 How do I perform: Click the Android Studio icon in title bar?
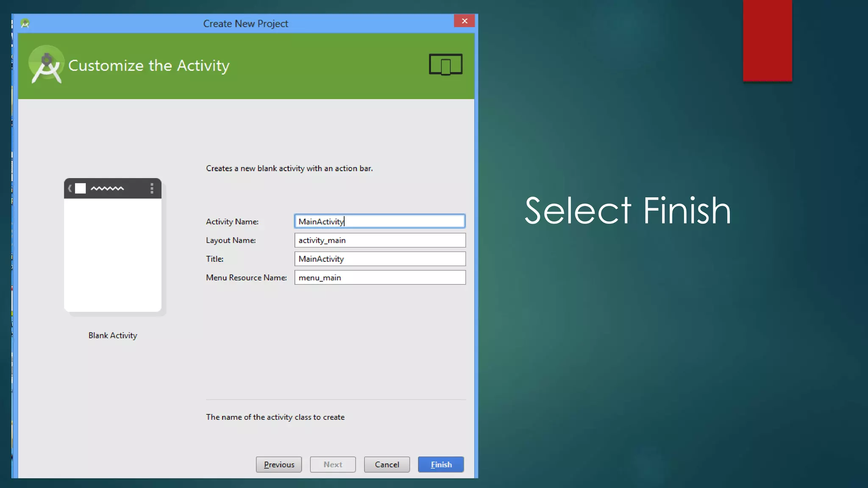click(25, 23)
